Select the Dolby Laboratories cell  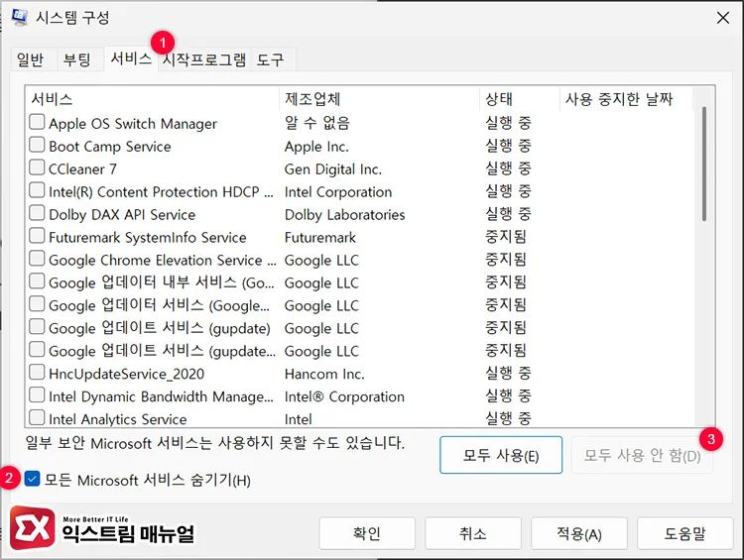pyautogui.click(x=344, y=215)
